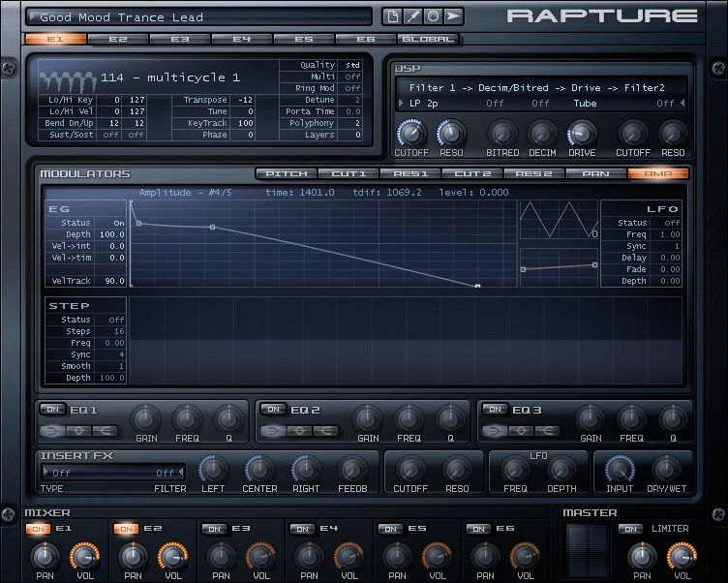The image size is (728, 583).
Task: Select the Pitch modulator tab
Action: point(287,173)
